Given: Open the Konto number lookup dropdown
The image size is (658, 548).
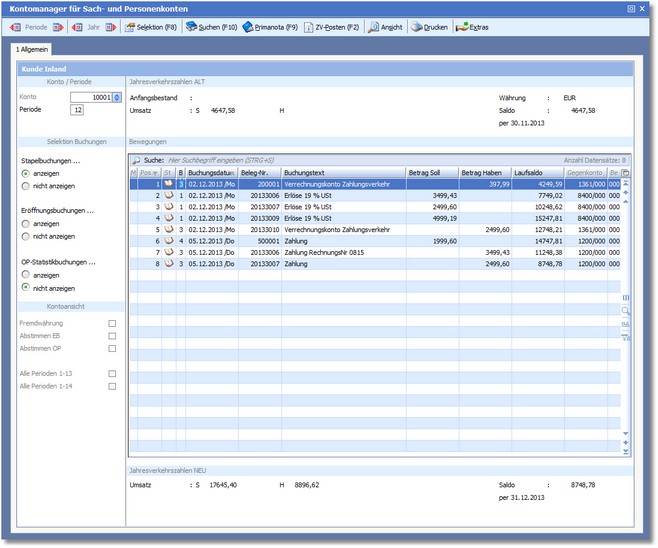Looking at the screenshot, I should point(117,97).
